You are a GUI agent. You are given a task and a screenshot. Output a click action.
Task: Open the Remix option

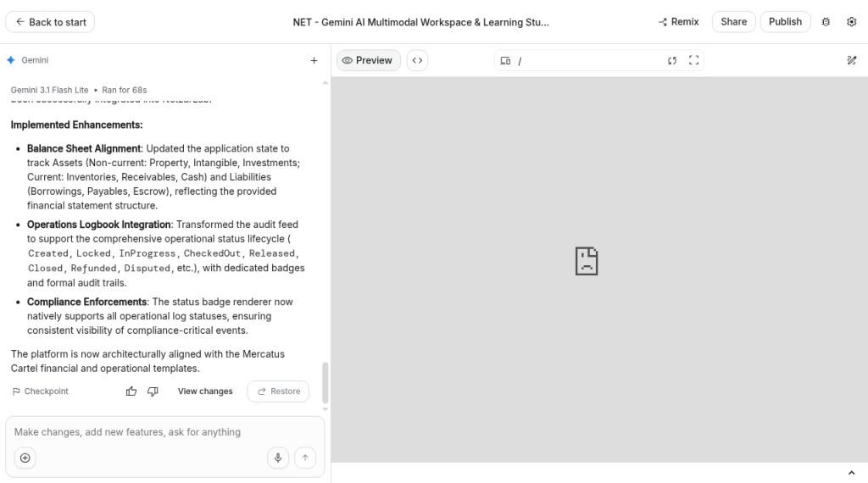679,22
